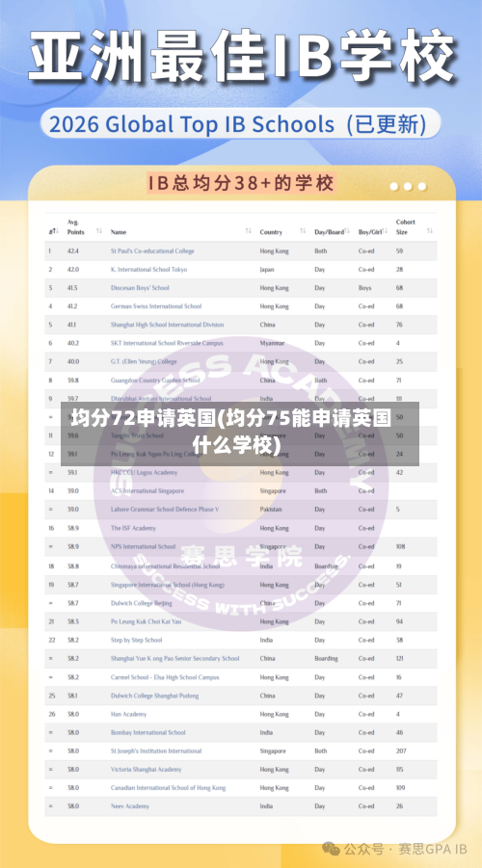Click the 亚洲最佳IB学校 title
The height and width of the screenshot is (868, 482).
coord(242,58)
